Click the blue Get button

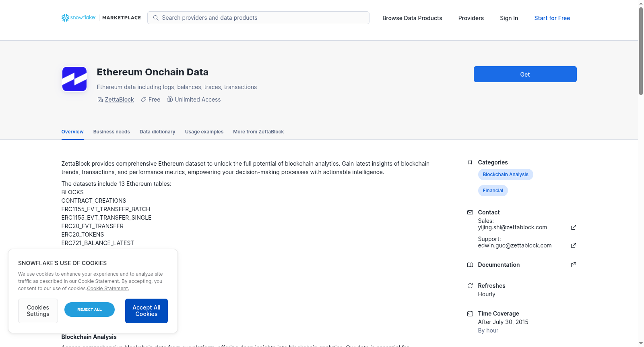[525, 74]
